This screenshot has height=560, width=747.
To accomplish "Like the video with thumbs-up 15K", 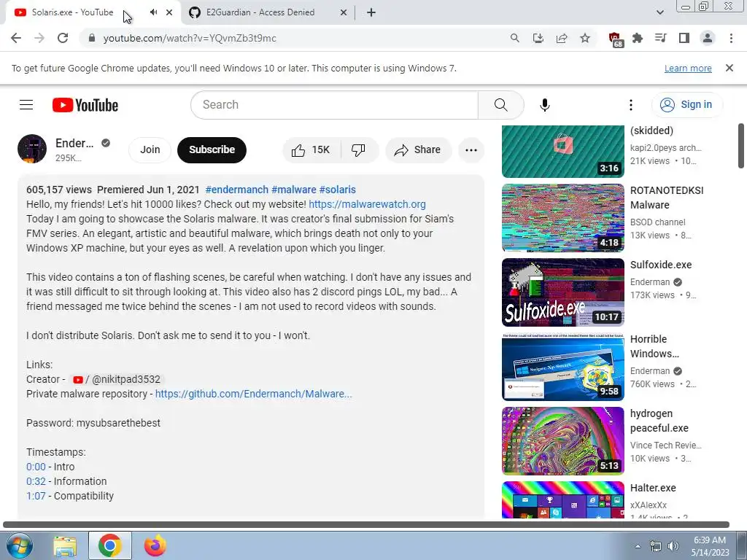I will (x=311, y=150).
